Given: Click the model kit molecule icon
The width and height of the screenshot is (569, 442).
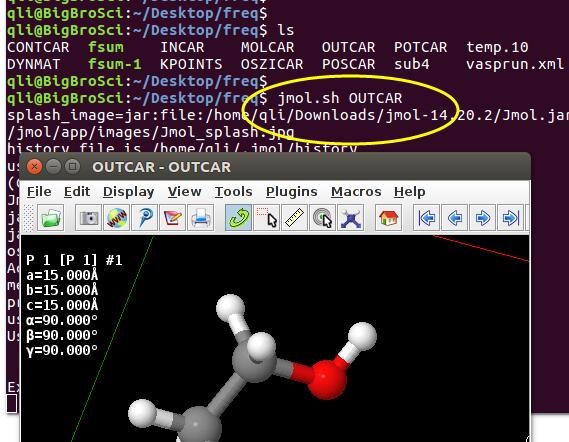Looking at the screenshot, I should [x=351, y=218].
